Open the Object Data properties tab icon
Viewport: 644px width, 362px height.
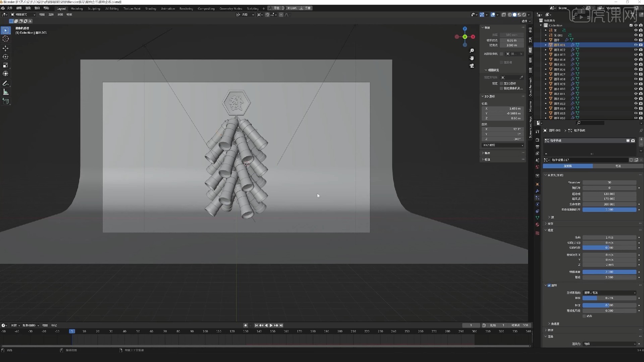coord(537,218)
